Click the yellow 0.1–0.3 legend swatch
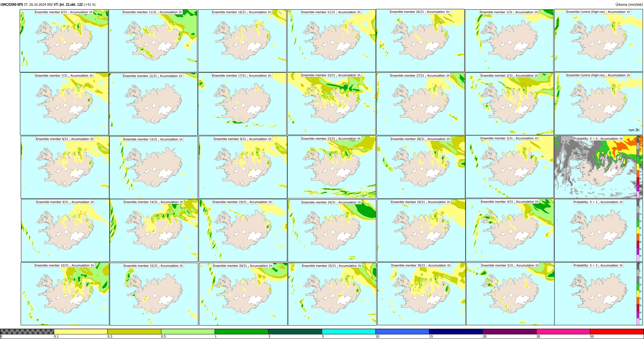This screenshot has width=644, height=339. [81, 332]
